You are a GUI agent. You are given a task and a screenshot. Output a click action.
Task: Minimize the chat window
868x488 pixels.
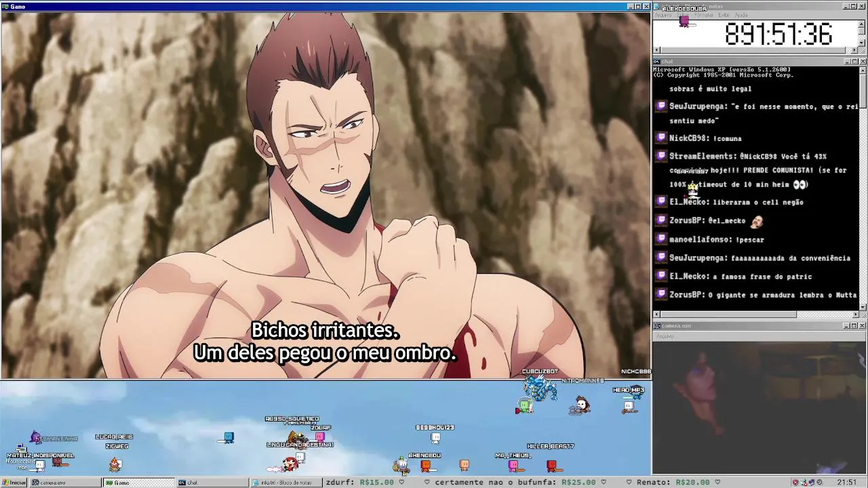(x=848, y=62)
